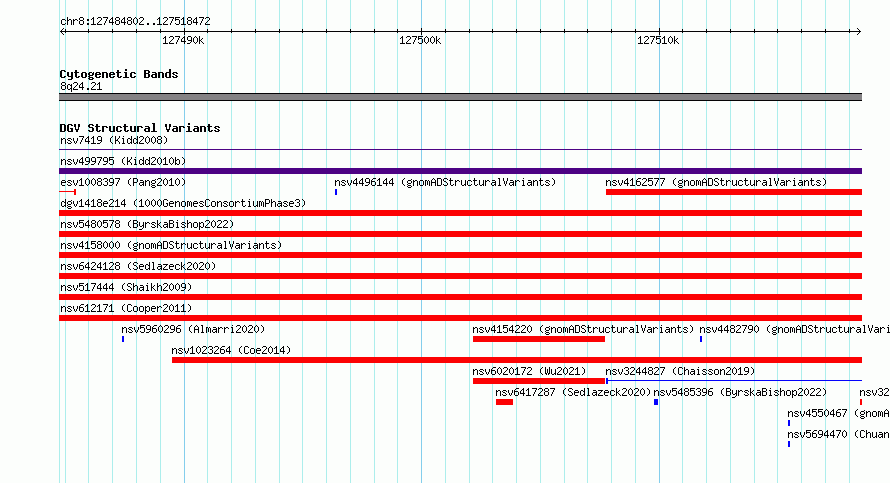Screen dimensions: 890x483
Task: Select the nsv612171 red bar
Action: click(460, 318)
